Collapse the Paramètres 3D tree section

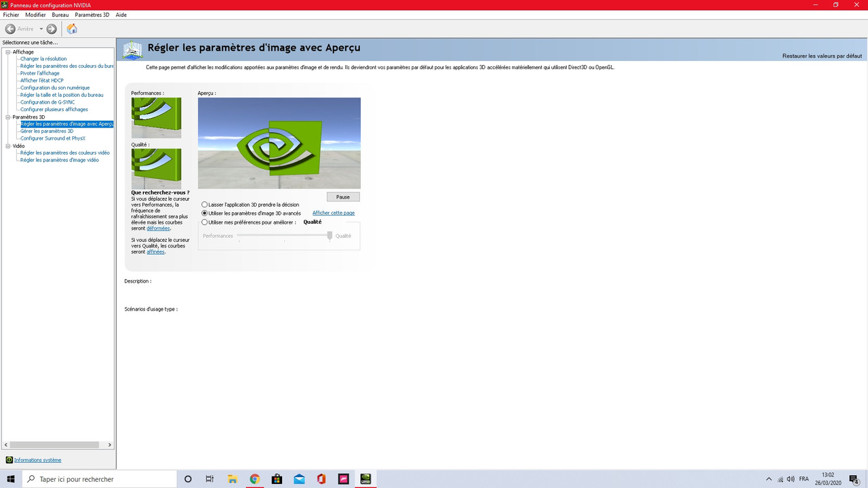coord(8,117)
